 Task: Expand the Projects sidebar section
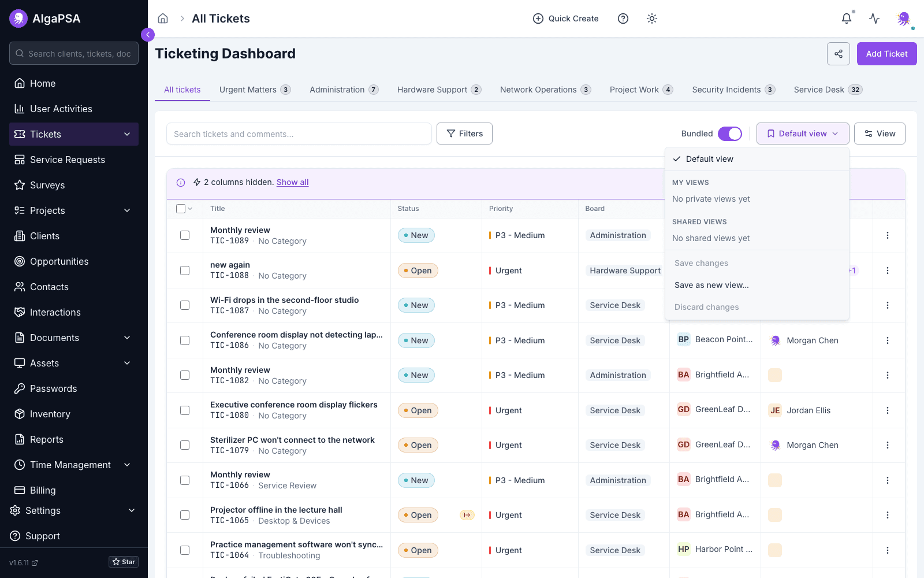127,210
